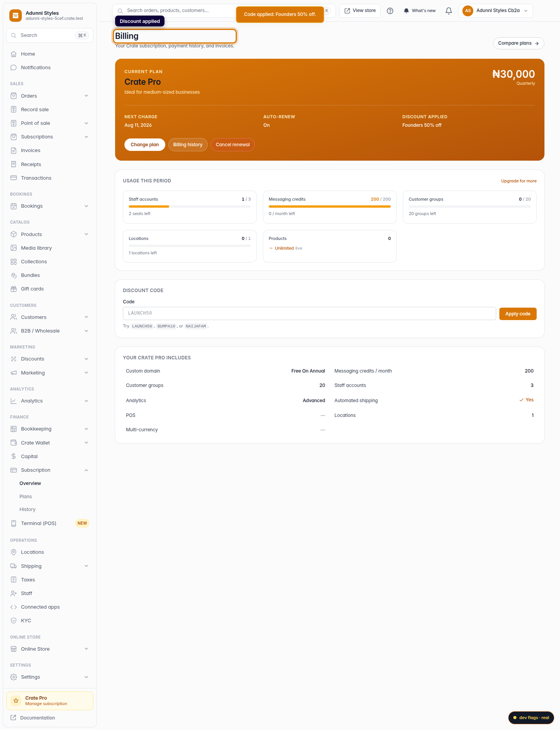The image size is (560, 730).
Task: Click the KYC shield icon
Action: coord(14,621)
